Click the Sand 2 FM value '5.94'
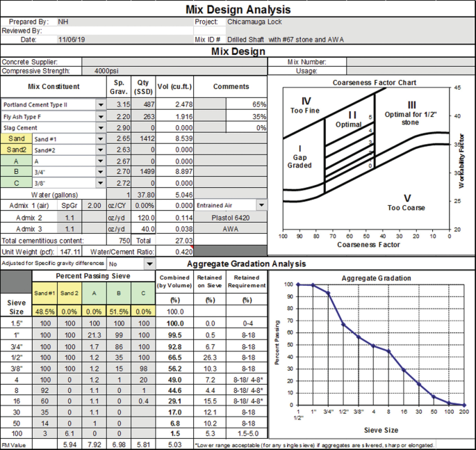The height and width of the screenshot is (450, 476). coord(69,445)
